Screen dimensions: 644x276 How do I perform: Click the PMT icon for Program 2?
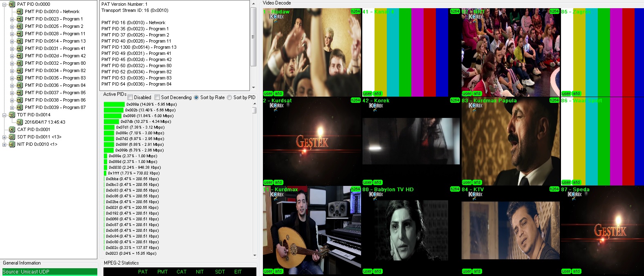[19, 26]
